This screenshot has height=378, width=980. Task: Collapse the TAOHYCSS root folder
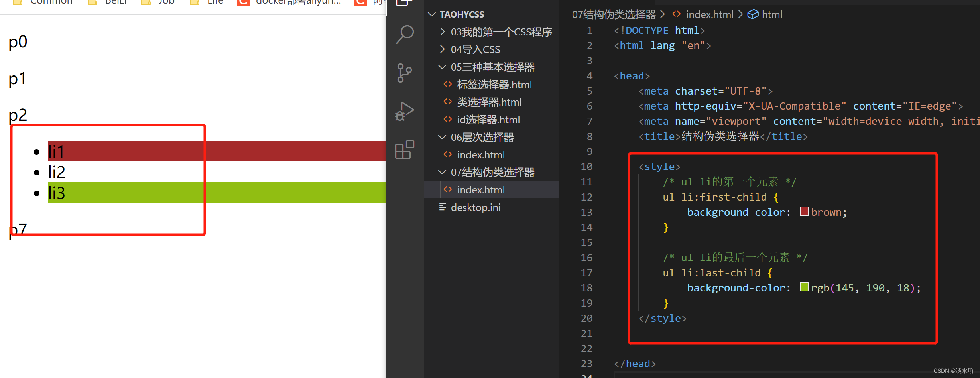[431, 14]
